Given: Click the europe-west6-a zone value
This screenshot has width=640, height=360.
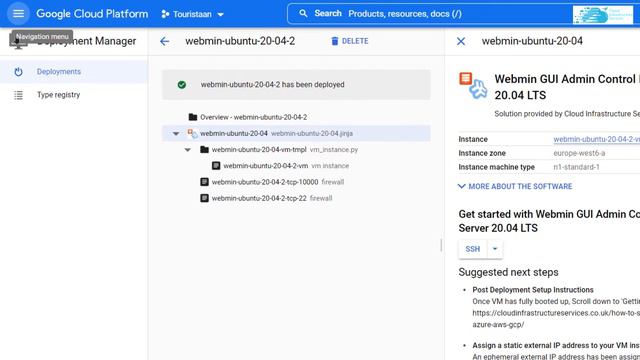Looking at the screenshot, I should click(579, 153).
